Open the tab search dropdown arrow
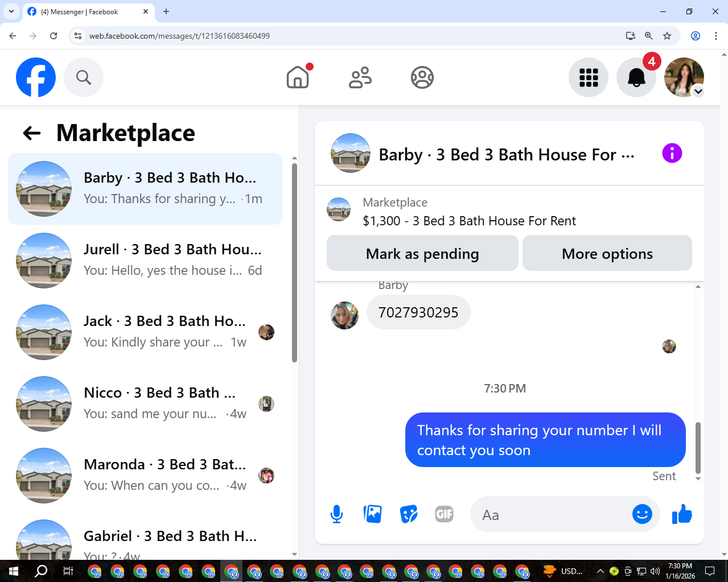 tap(11, 11)
